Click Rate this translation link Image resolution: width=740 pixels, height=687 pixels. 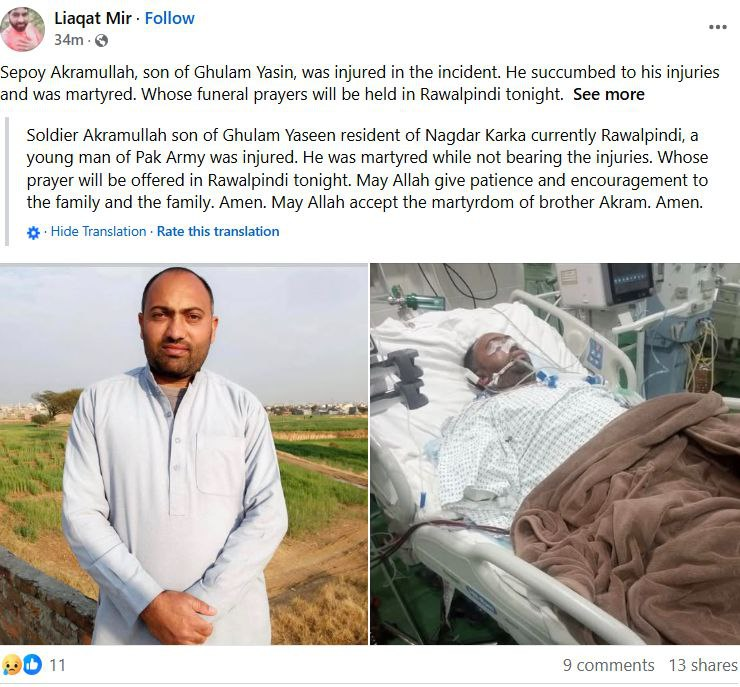(218, 231)
